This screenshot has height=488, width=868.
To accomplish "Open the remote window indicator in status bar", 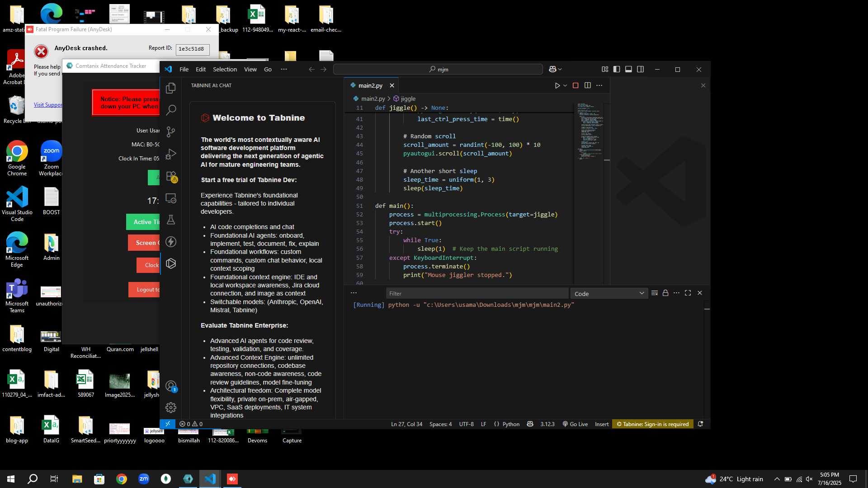I will pos(168,424).
